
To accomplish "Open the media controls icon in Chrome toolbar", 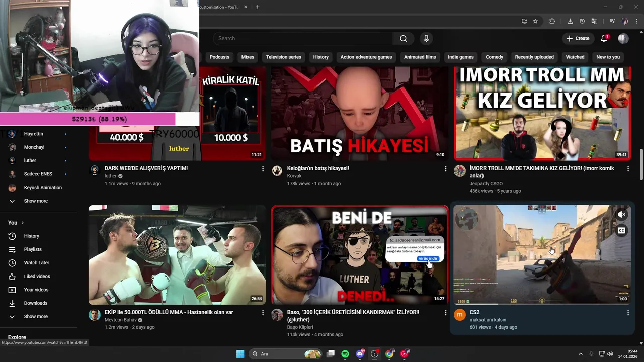I will pos(612,21).
